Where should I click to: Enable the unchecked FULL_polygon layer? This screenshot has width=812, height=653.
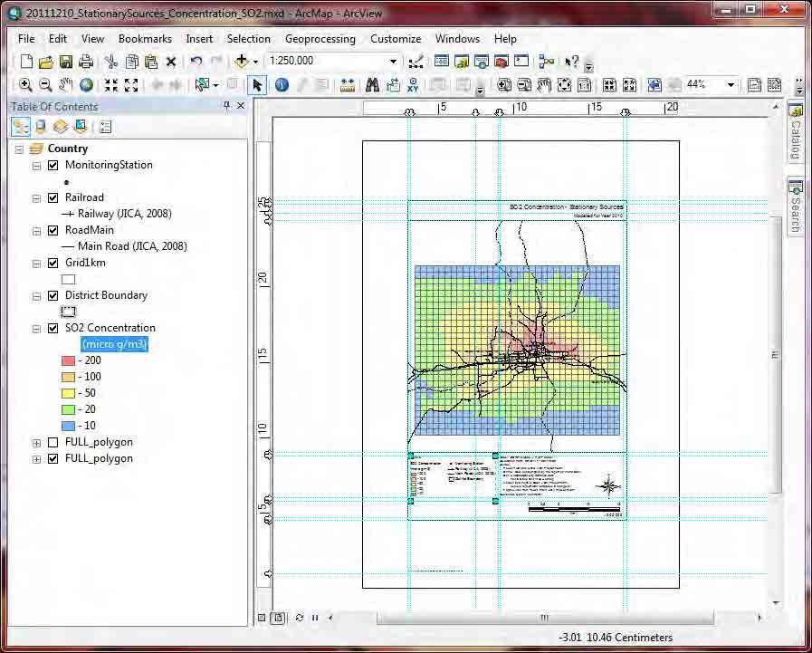pyautogui.click(x=53, y=443)
